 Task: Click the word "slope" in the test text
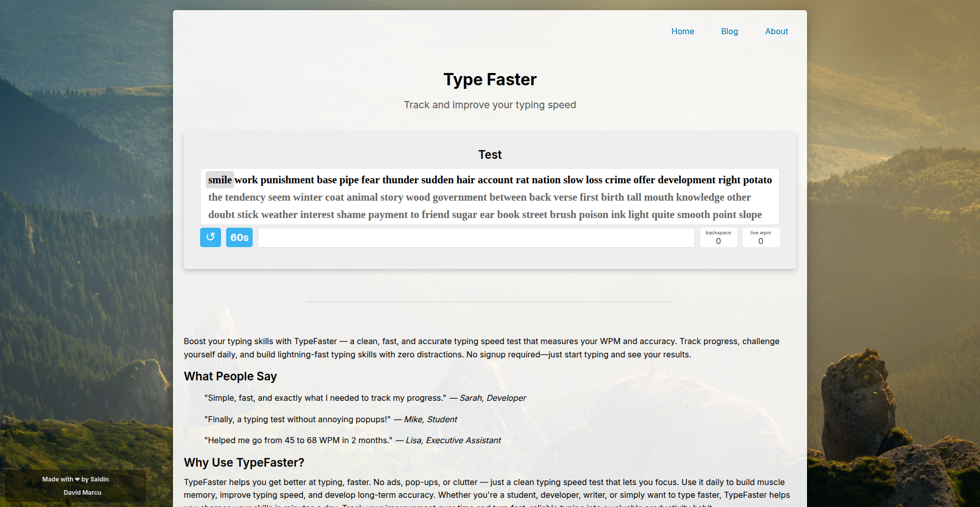click(750, 214)
